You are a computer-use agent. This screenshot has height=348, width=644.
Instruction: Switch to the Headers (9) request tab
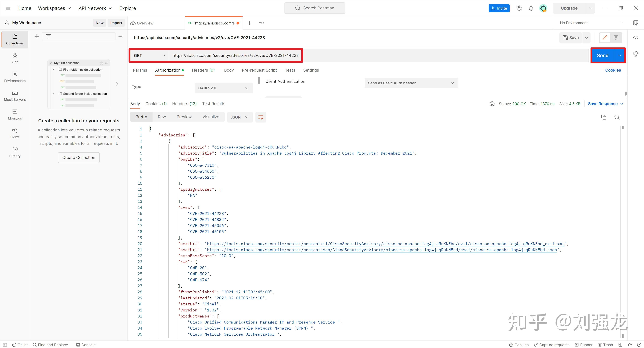coord(203,70)
